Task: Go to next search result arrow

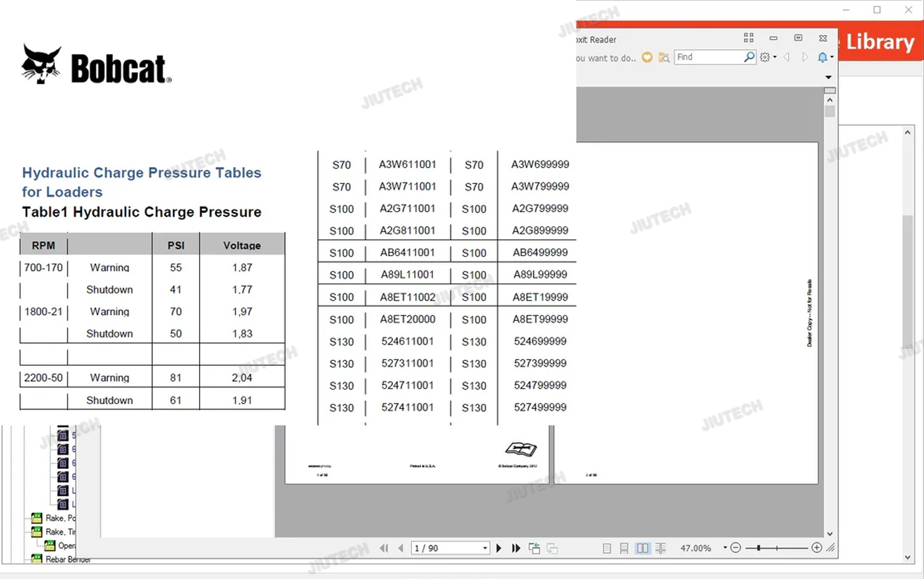Action: tap(804, 57)
